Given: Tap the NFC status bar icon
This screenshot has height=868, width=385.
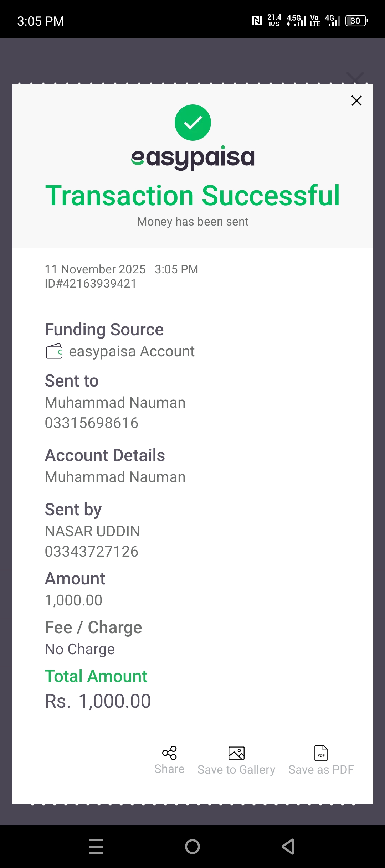Looking at the screenshot, I should tap(257, 21).
